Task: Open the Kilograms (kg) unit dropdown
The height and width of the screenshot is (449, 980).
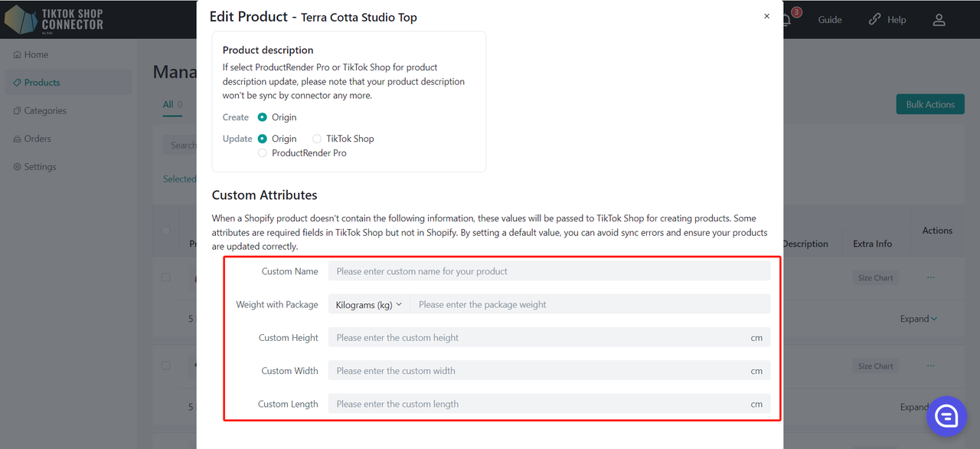Action: pos(369,304)
